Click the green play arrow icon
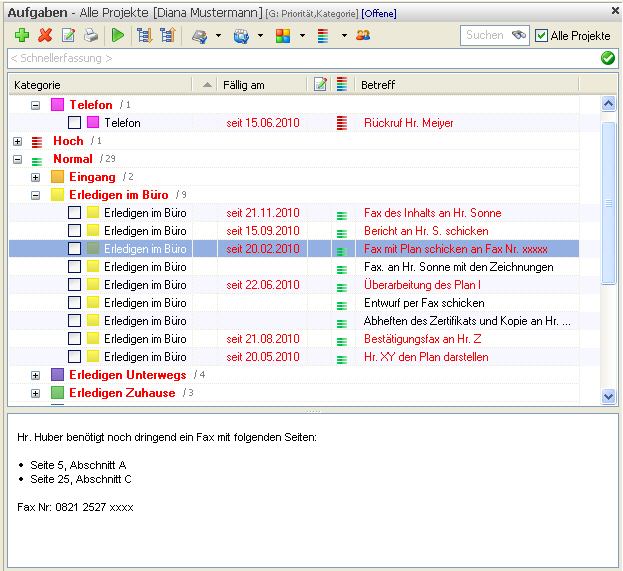 118,35
